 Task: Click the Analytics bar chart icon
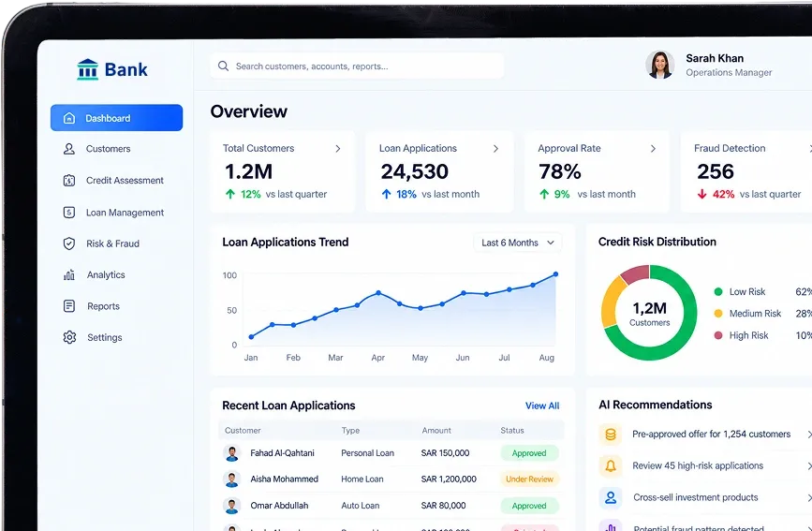click(69, 274)
